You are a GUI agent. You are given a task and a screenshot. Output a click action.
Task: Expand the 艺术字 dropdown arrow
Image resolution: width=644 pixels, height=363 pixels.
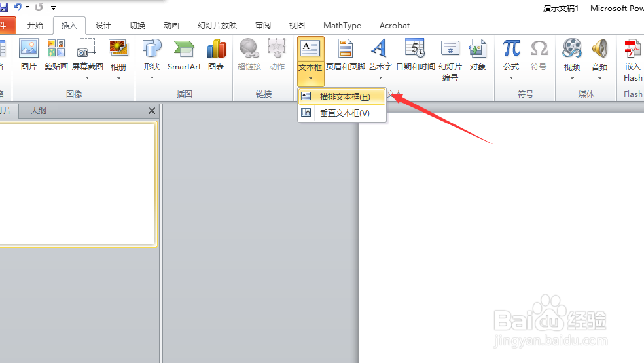(380, 78)
